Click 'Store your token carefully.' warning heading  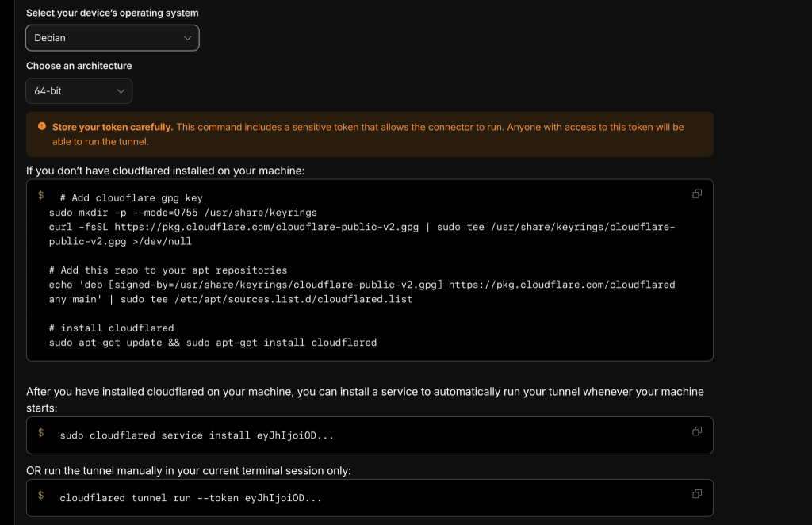point(113,127)
